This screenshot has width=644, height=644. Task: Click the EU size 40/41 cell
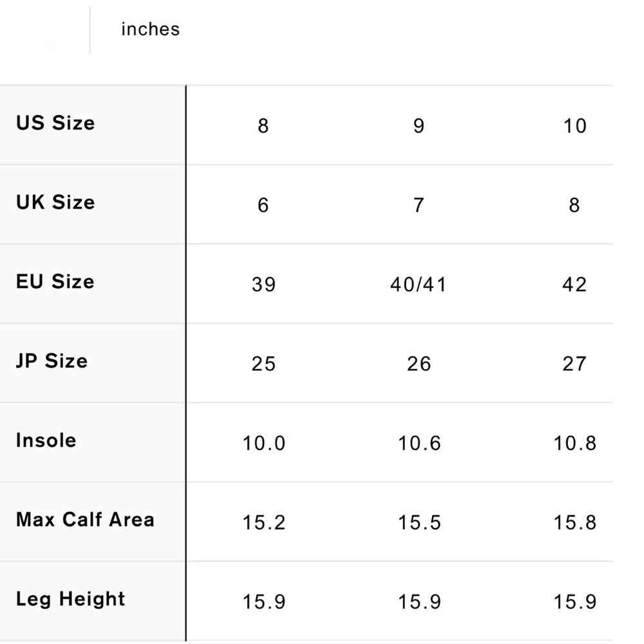coord(419,285)
